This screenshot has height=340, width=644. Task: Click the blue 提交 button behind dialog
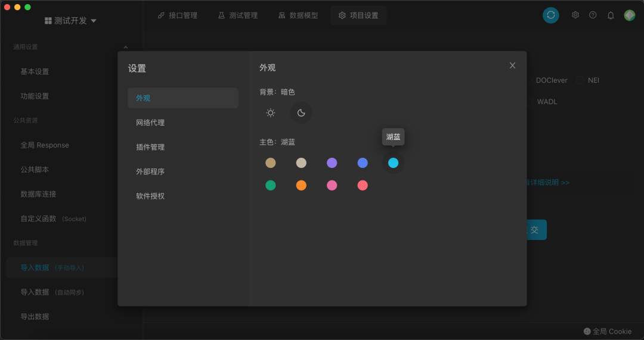pyautogui.click(x=537, y=230)
